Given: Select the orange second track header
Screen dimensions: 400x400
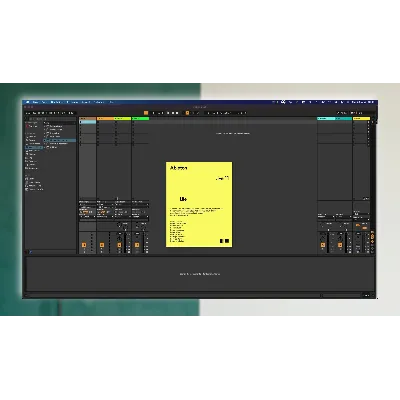Looking at the screenshot, I should coord(105,118).
